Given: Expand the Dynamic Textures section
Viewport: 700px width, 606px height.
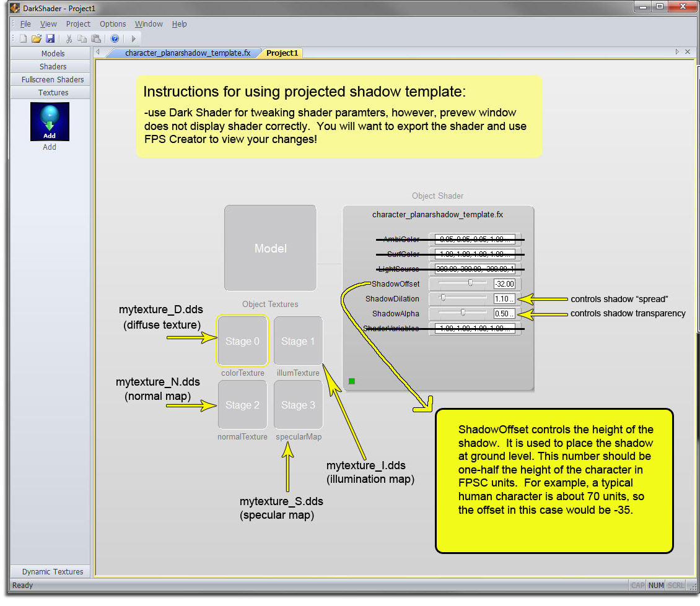Looking at the screenshot, I should (53, 571).
